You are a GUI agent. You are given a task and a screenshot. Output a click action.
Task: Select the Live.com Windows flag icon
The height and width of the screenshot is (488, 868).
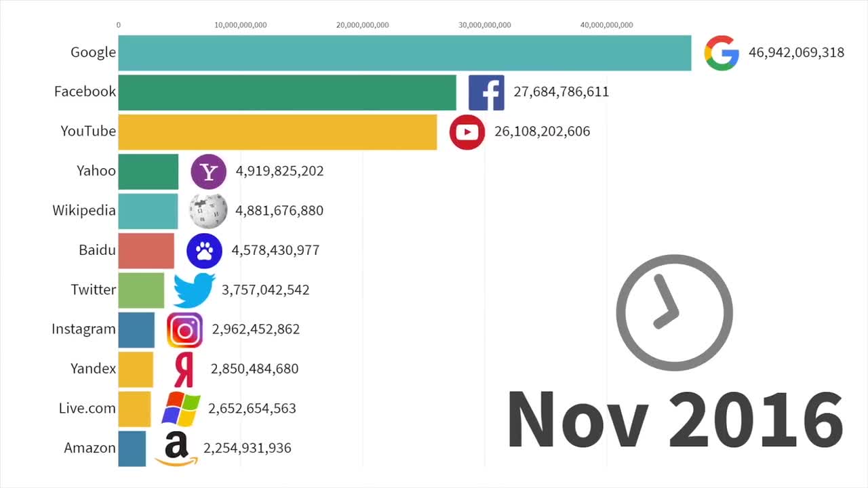point(181,409)
